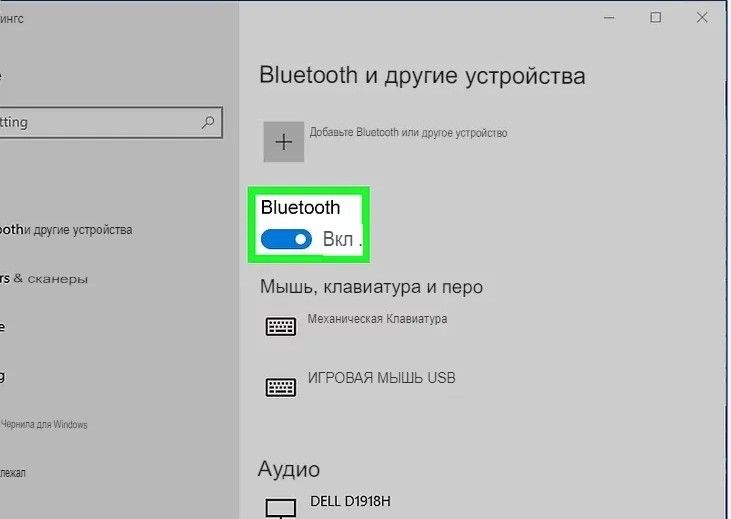Viewport: 731px width, 519px height.
Task: Click the Механическая Клавиатура keyboard icon
Action: [281, 326]
